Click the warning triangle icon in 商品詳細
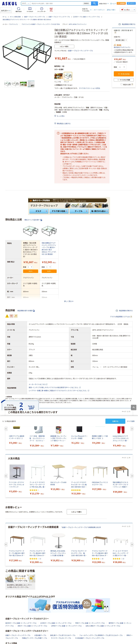The height and width of the screenshot is (644, 138). 7,316
